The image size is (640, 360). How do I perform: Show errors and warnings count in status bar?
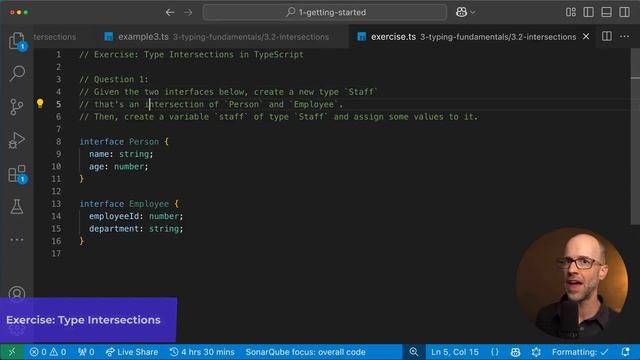tap(48, 352)
